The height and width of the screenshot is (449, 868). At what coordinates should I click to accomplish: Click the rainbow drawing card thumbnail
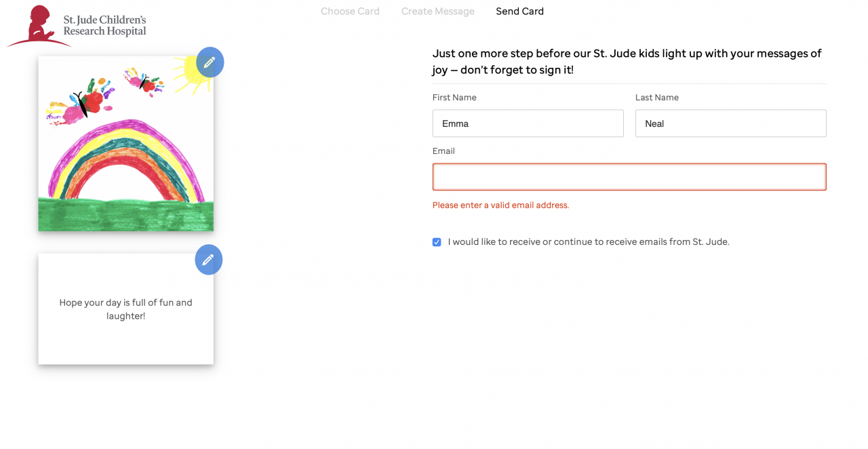point(125,156)
